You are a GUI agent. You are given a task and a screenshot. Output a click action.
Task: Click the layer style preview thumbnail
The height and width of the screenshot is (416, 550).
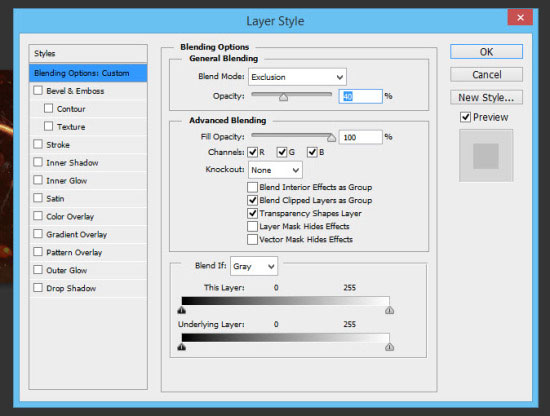486,155
